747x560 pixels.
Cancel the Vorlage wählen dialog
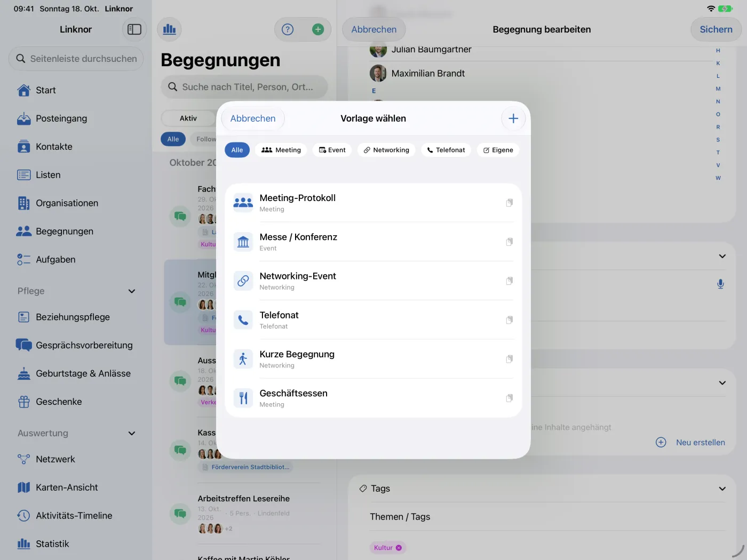pos(253,118)
